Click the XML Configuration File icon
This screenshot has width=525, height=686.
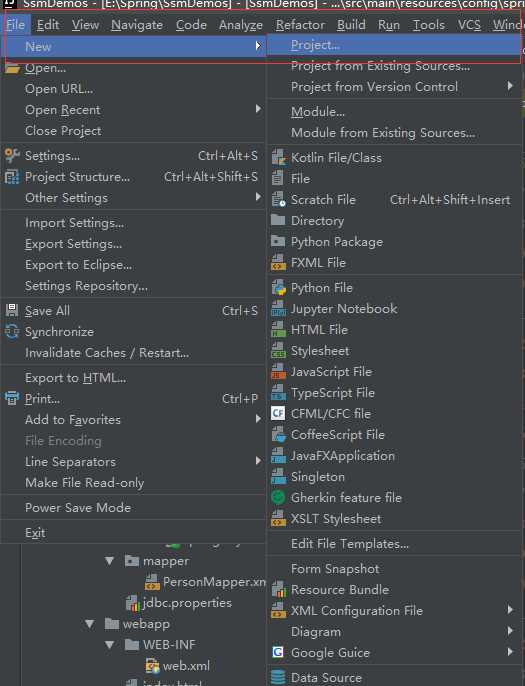pyautogui.click(x=278, y=611)
